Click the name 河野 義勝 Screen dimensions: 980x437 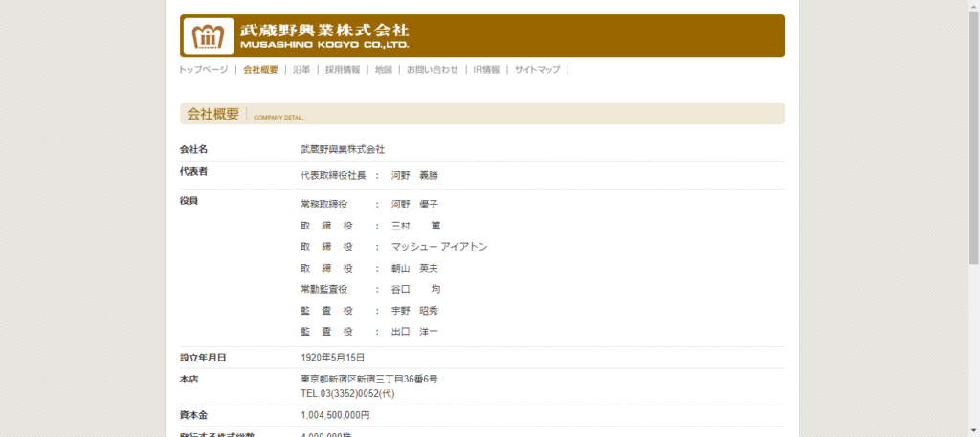point(415,176)
